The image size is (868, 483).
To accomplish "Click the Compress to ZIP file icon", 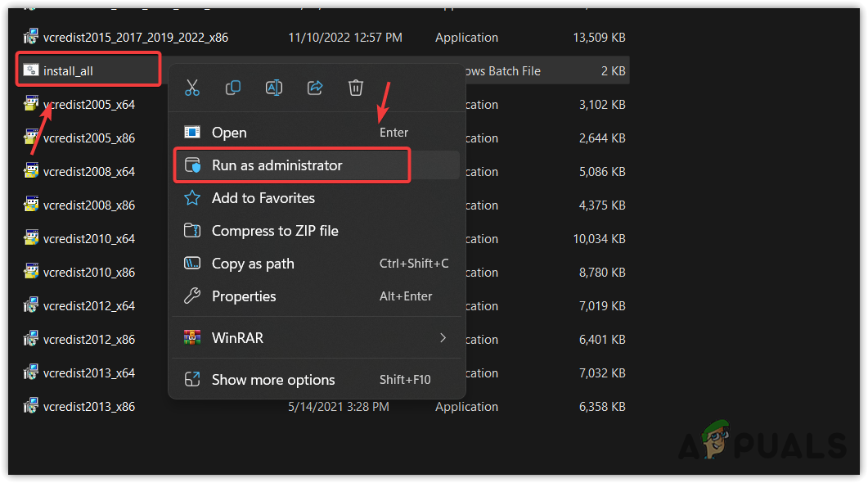I will coord(193,230).
